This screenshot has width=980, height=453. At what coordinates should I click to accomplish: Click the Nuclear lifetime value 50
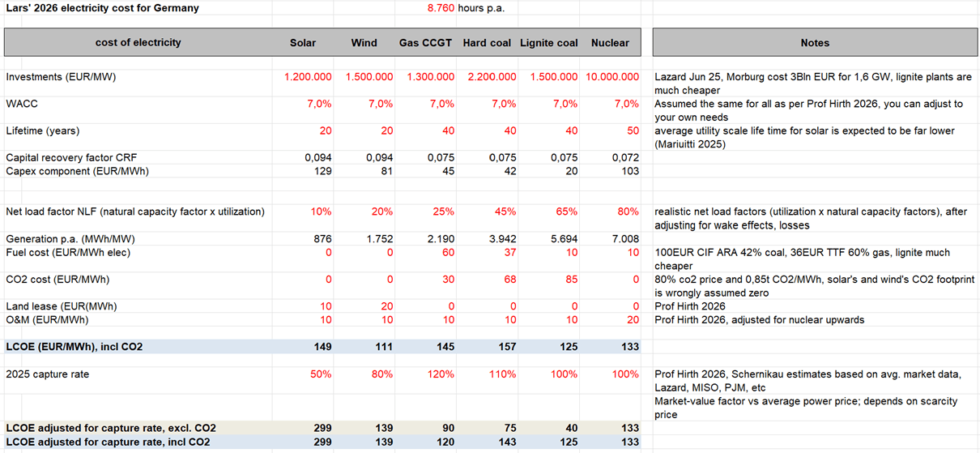(x=632, y=130)
